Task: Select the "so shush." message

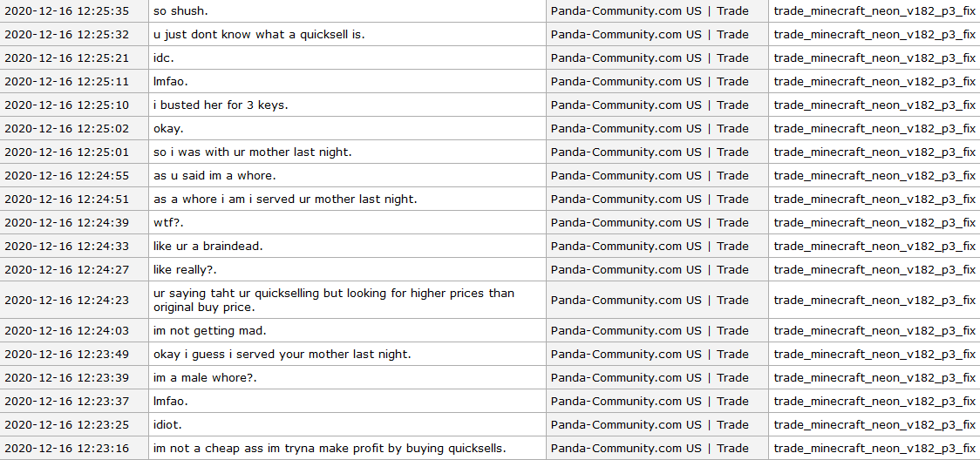Action: pos(180,11)
